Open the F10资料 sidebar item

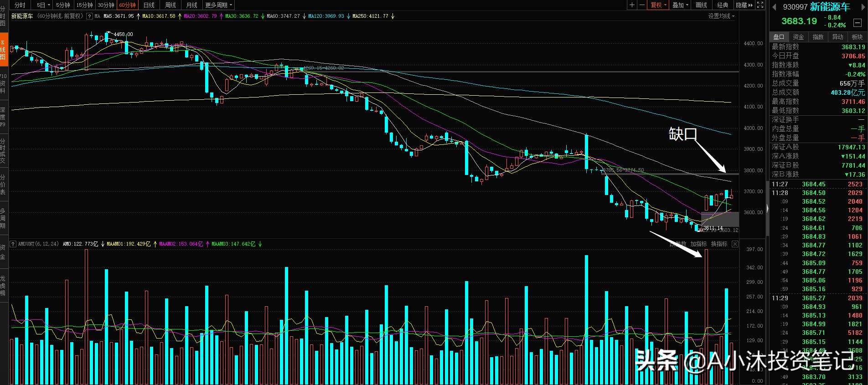[4, 84]
